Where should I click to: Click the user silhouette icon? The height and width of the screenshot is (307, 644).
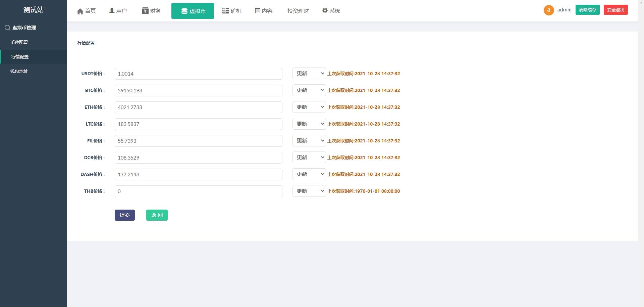click(112, 11)
